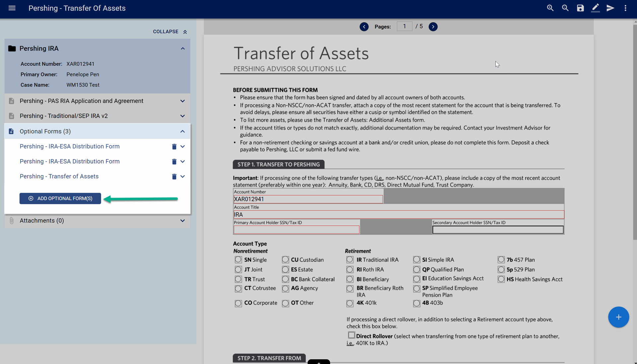637x364 pixels.
Task: Click the page vertical scrollbar
Action: [635, 133]
